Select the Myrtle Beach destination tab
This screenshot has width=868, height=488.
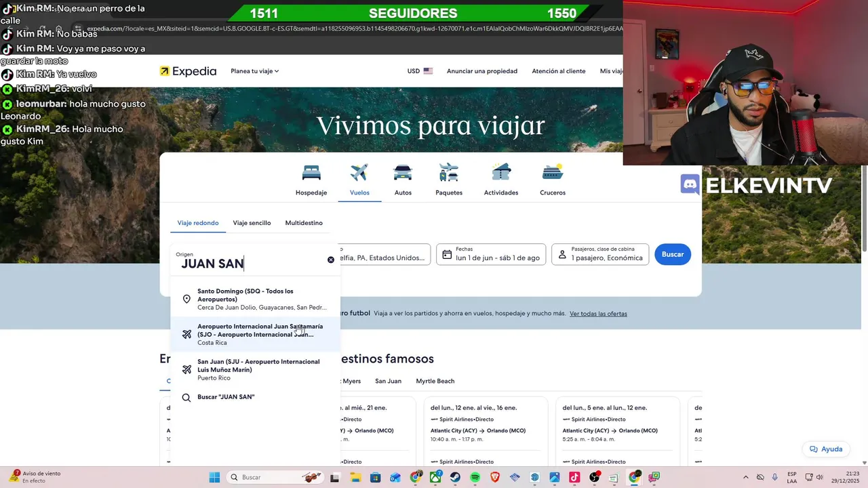[x=435, y=381]
